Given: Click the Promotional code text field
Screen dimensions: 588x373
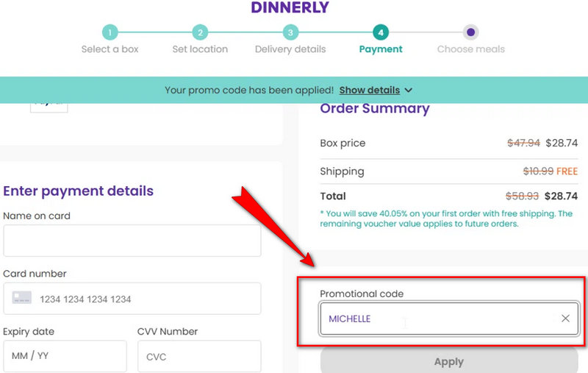Looking at the screenshot, I should coord(437,319).
